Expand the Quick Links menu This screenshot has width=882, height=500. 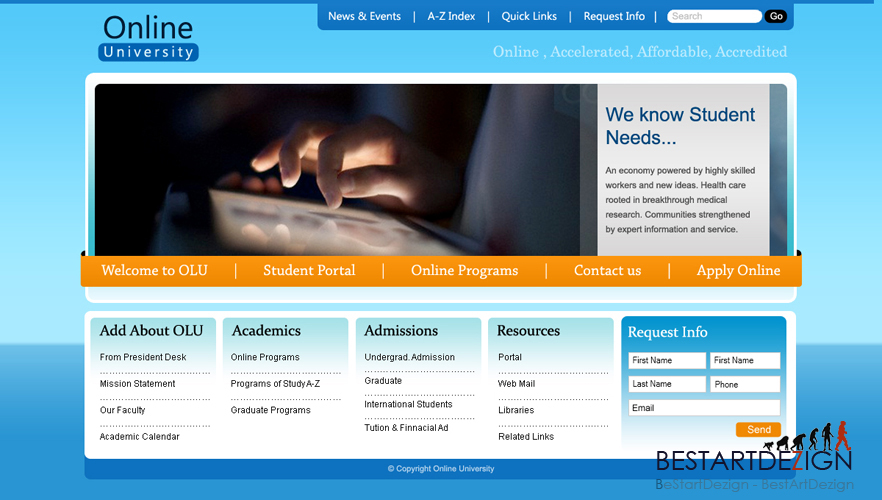pyautogui.click(x=529, y=16)
